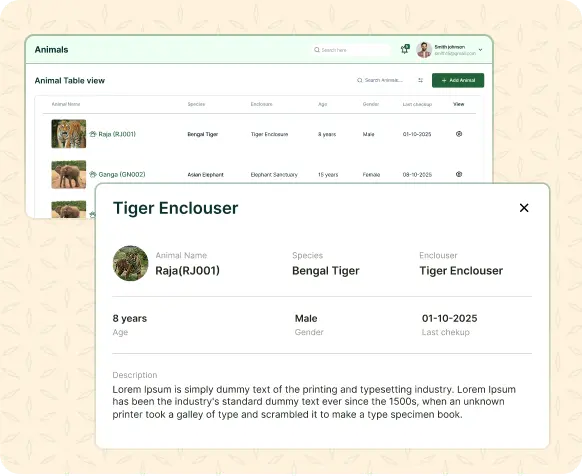Image resolution: width=582 pixels, height=476 pixels.
Task: Click the magnifier icon in the top search bar
Action: point(317,50)
